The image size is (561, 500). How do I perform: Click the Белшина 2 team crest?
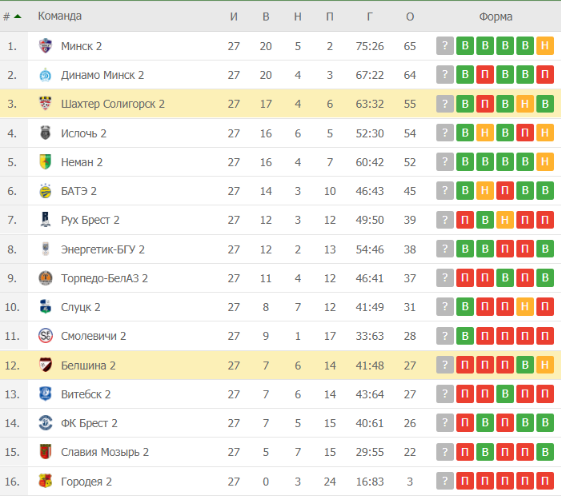point(45,365)
